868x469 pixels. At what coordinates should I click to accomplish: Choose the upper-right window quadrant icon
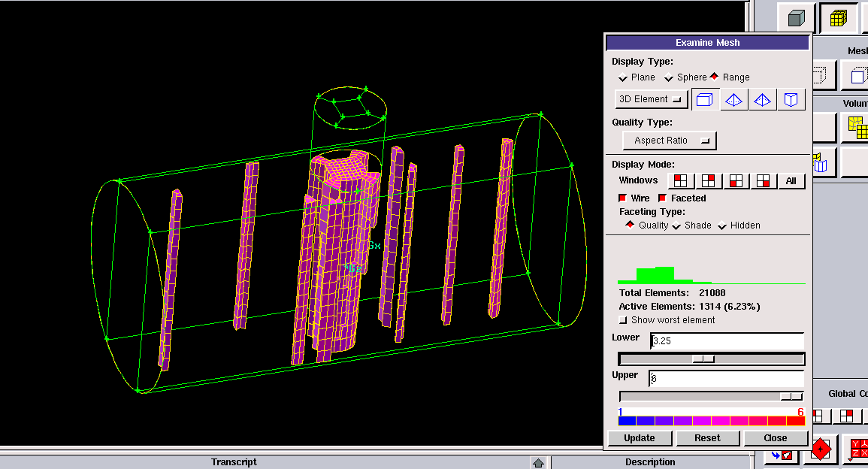(708, 180)
